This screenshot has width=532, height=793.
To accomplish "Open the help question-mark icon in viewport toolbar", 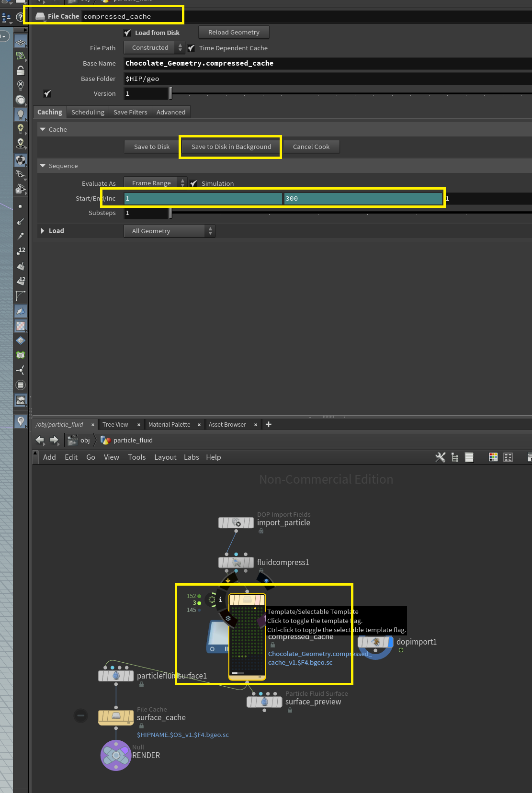I will pos(20,17).
